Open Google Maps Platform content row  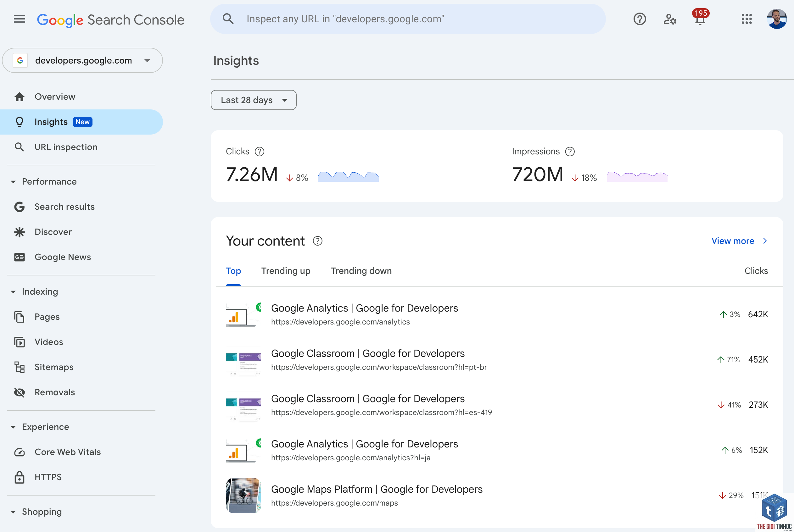pyautogui.click(x=497, y=496)
